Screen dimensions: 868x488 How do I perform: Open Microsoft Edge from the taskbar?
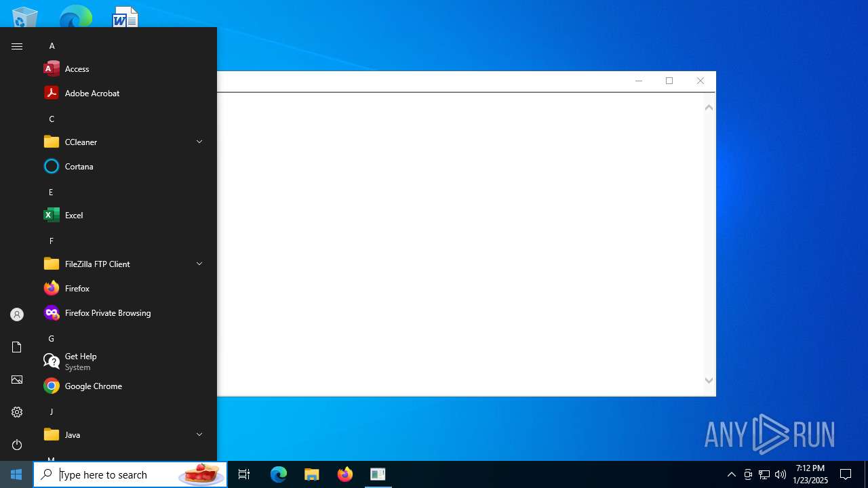tap(279, 474)
